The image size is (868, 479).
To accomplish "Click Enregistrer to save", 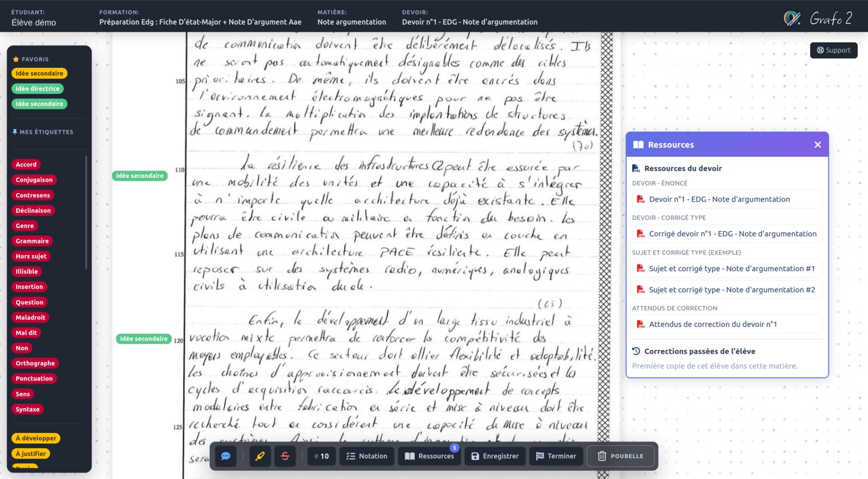I will (x=495, y=456).
